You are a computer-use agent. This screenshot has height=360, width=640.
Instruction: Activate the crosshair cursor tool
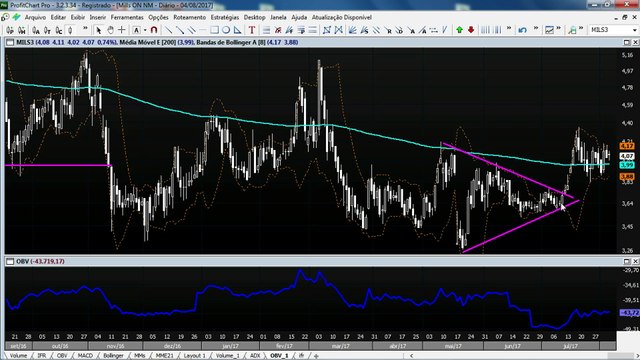(122, 30)
